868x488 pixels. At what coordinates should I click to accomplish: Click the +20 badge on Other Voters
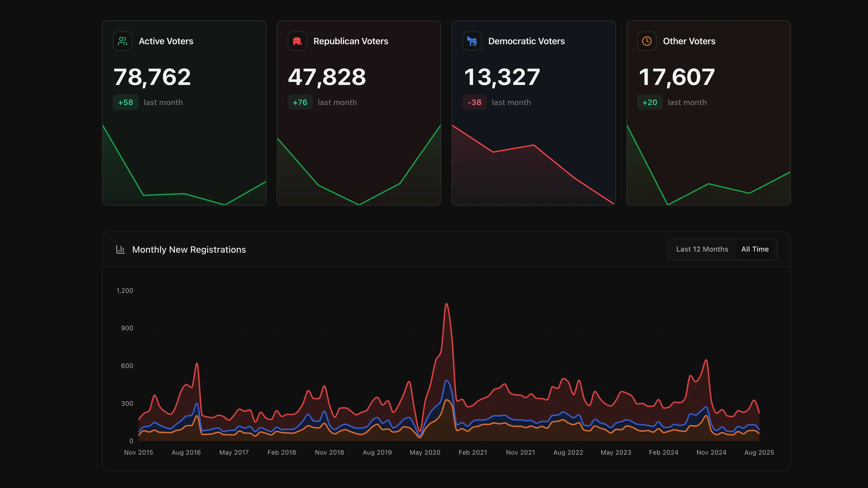coord(649,102)
